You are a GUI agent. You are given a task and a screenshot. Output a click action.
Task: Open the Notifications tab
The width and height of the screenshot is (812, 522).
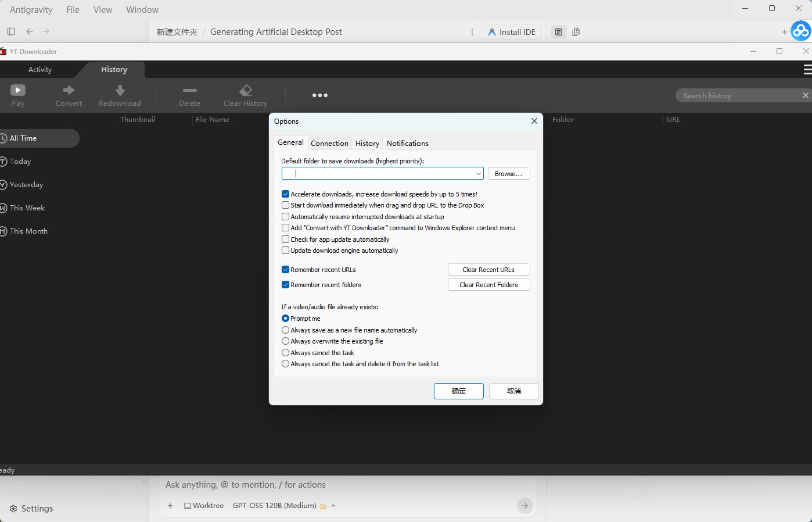point(407,144)
